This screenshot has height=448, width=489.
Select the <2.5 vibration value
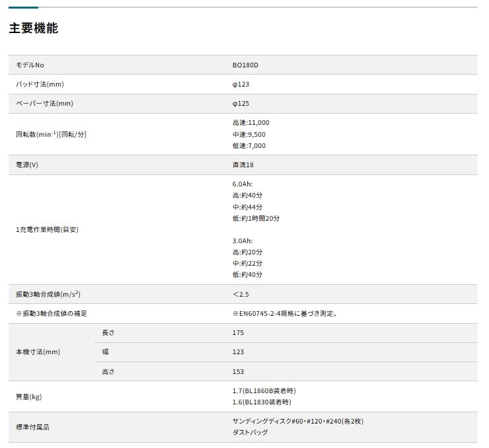click(241, 294)
